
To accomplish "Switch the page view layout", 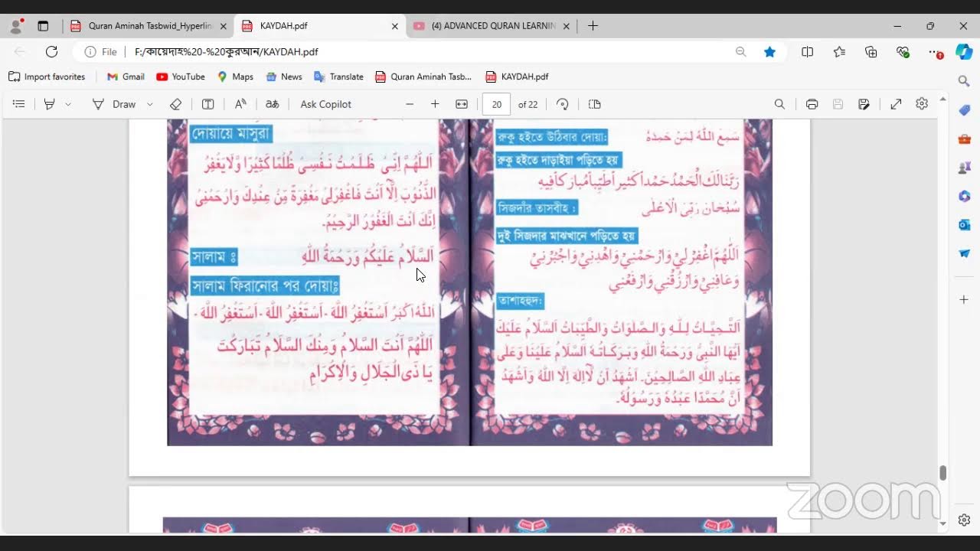I will [595, 104].
